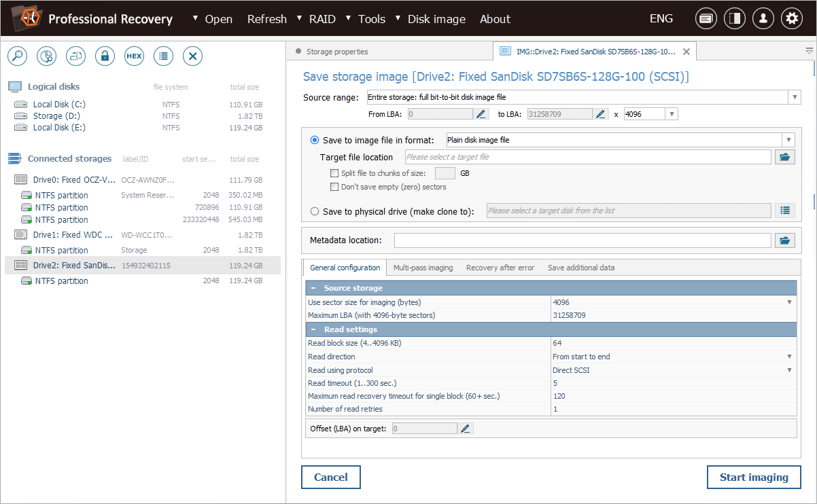Screen dimensions: 817x504
Task: Click the Target file location input field
Action: [587, 157]
